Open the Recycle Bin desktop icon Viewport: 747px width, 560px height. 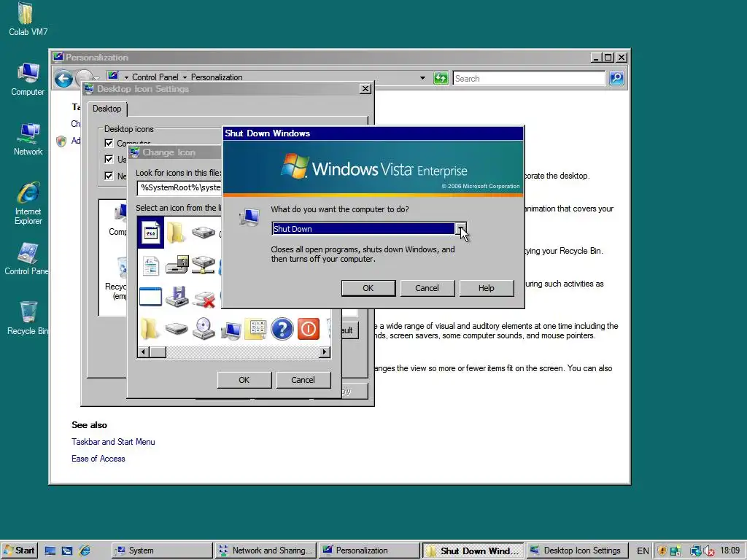point(28,318)
